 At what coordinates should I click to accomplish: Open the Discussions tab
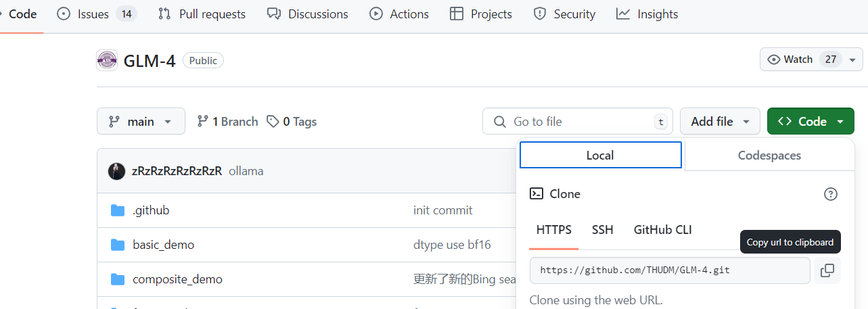coord(307,14)
